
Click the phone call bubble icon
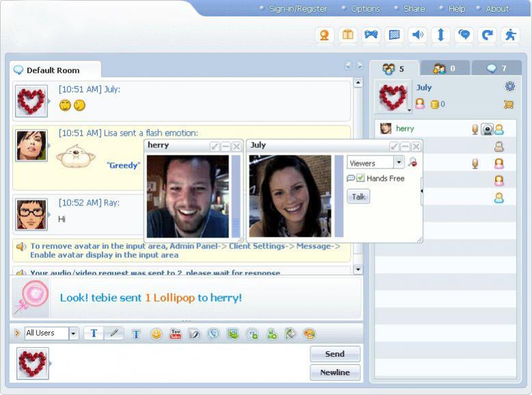[214, 334]
